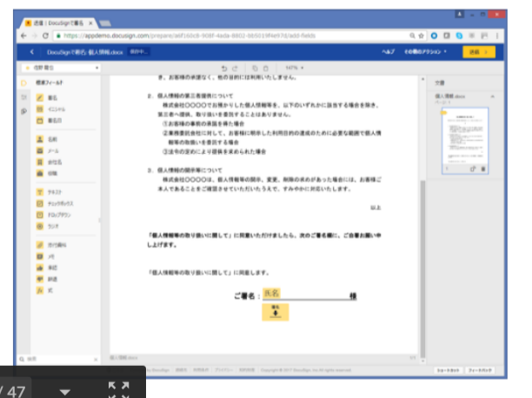Switch to the DocuSign browser tab
532x398 pixels.
click(54, 21)
